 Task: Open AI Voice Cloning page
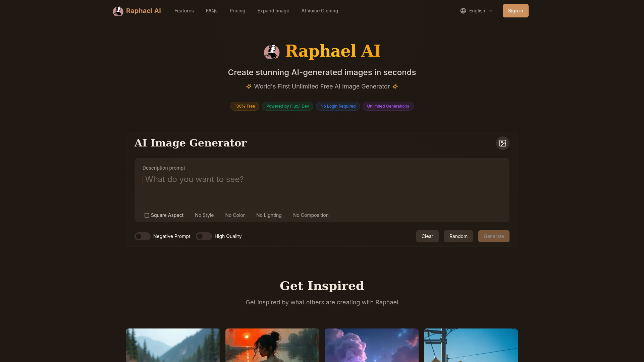click(x=320, y=11)
